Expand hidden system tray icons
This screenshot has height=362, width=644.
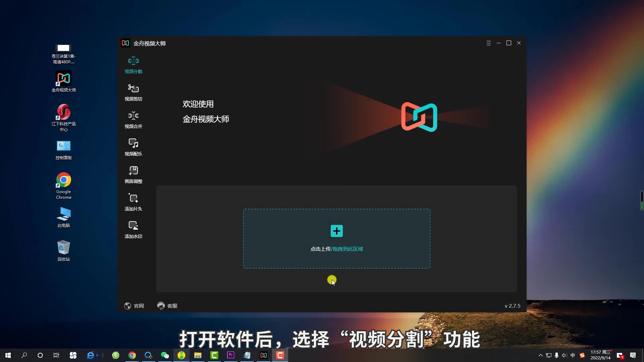pos(540,355)
